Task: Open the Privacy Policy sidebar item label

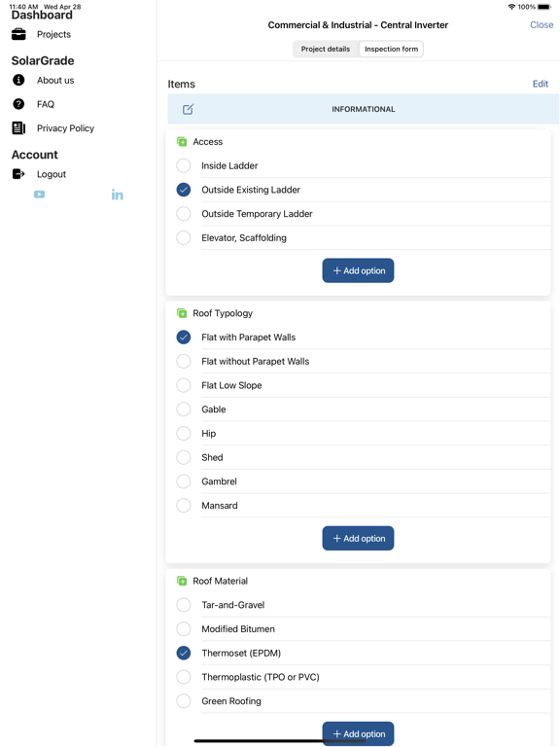Action: coord(66,128)
